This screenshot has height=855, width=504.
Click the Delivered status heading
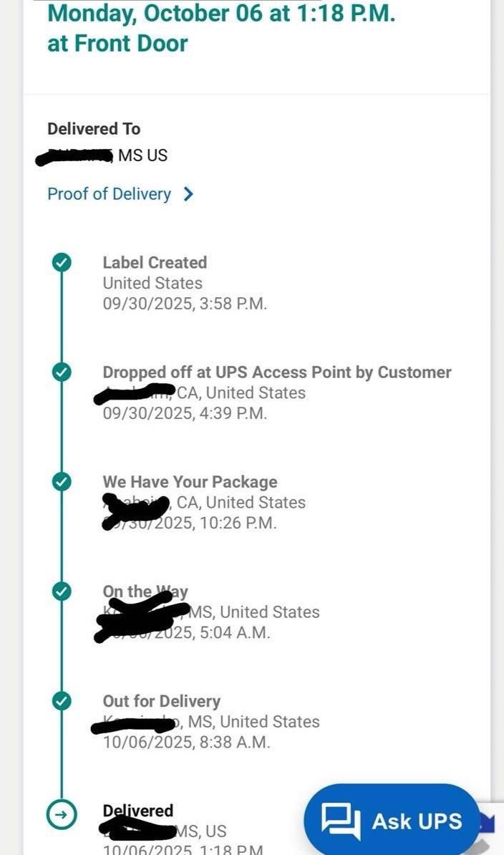click(138, 811)
